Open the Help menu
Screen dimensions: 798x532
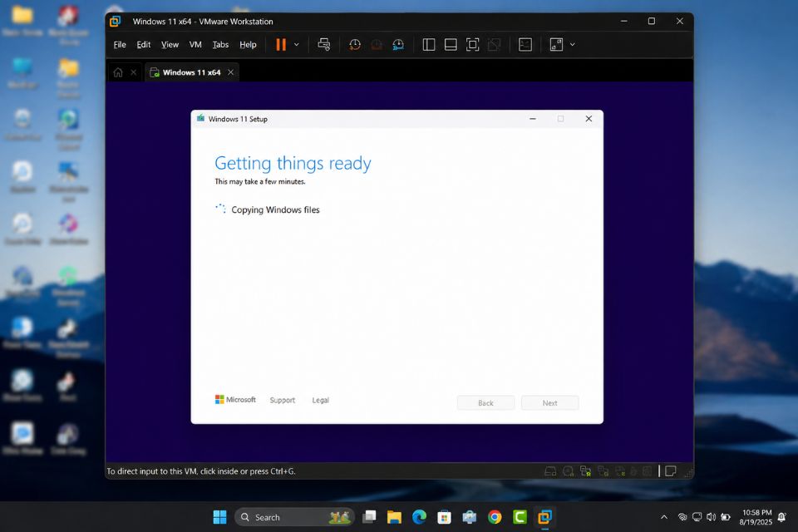(x=248, y=45)
